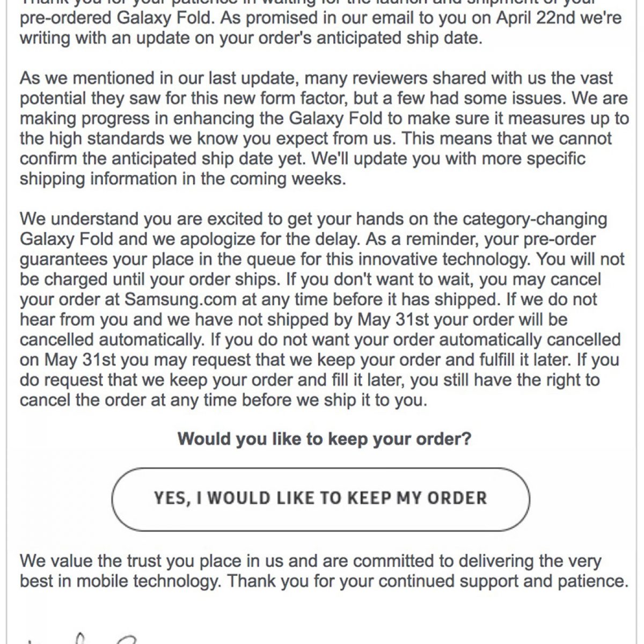This screenshot has width=644, height=644.
Task: Click the "Would you like to keep your order?" heading
Action: click(x=324, y=438)
